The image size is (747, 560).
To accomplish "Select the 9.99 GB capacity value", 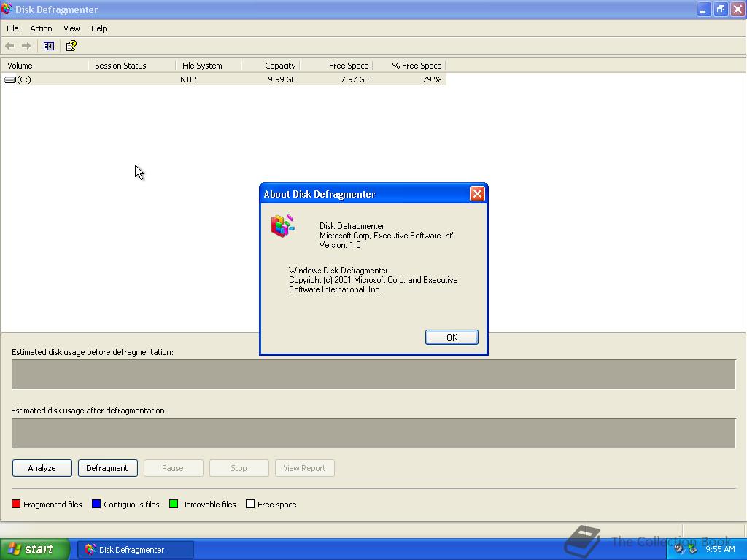I will point(282,79).
